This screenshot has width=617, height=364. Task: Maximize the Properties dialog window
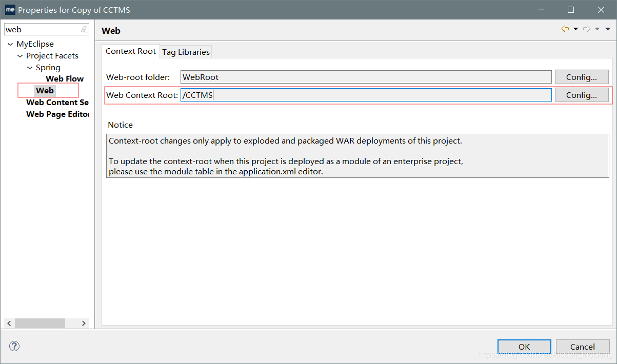(571, 9)
